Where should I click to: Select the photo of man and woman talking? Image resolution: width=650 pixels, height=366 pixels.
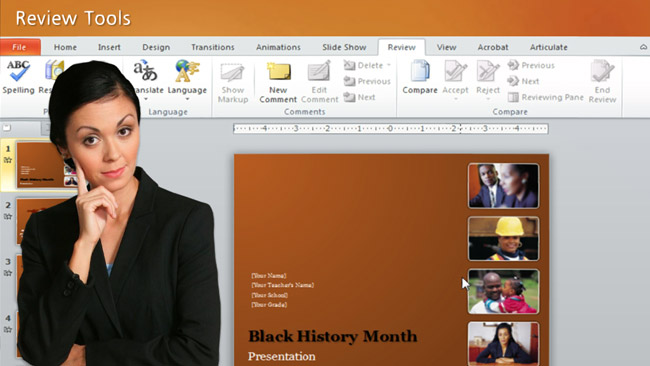pyautogui.click(x=503, y=186)
